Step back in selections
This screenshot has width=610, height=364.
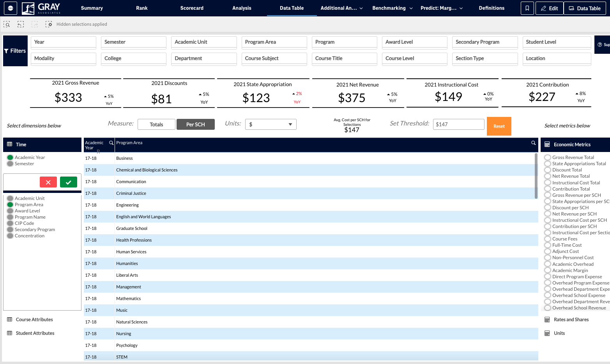coord(21,24)
